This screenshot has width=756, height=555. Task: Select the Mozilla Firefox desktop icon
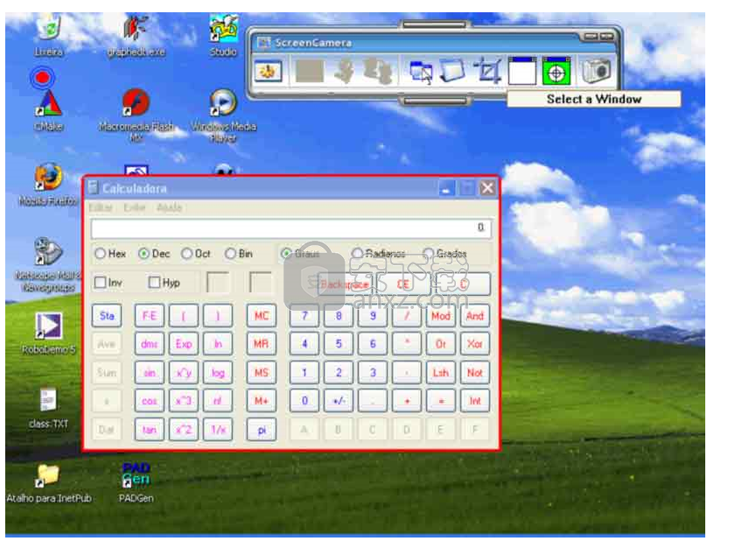48,185
